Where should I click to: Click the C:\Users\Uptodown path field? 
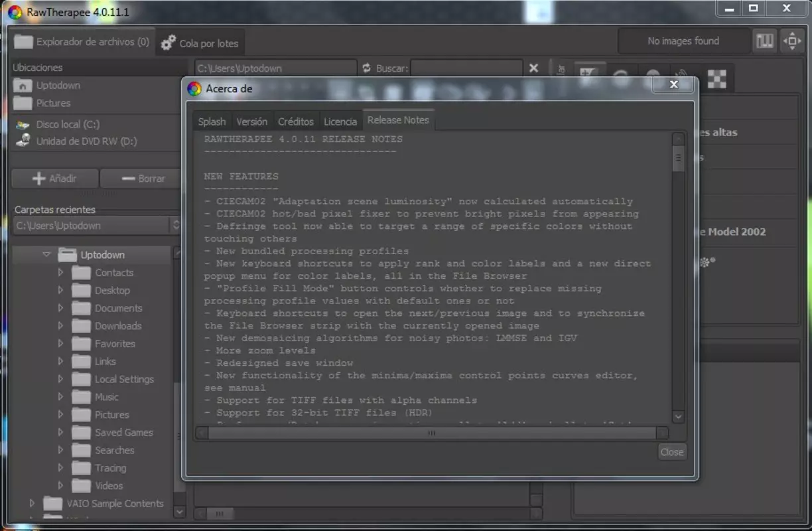[275, 68]
